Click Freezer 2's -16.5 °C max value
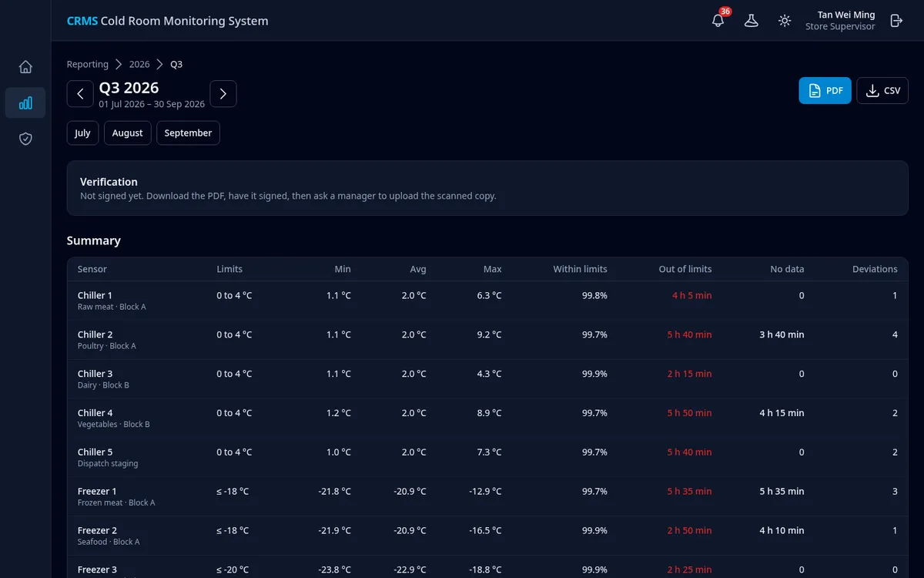 click(x=485, y=530)
